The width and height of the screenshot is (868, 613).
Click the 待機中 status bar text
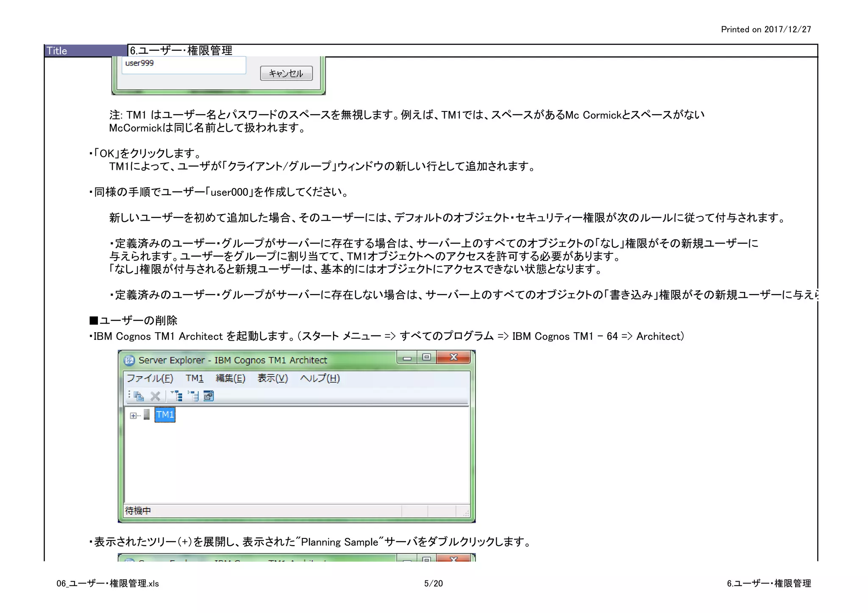tap(138, 511)
